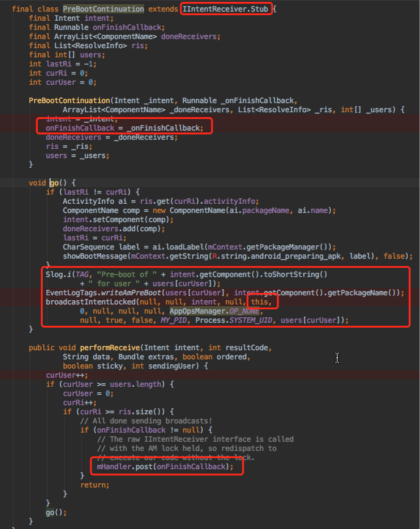Click the 'mHandler.post(onFinishCallback);' statement
The image size is (420, 529).
(165, 467)
